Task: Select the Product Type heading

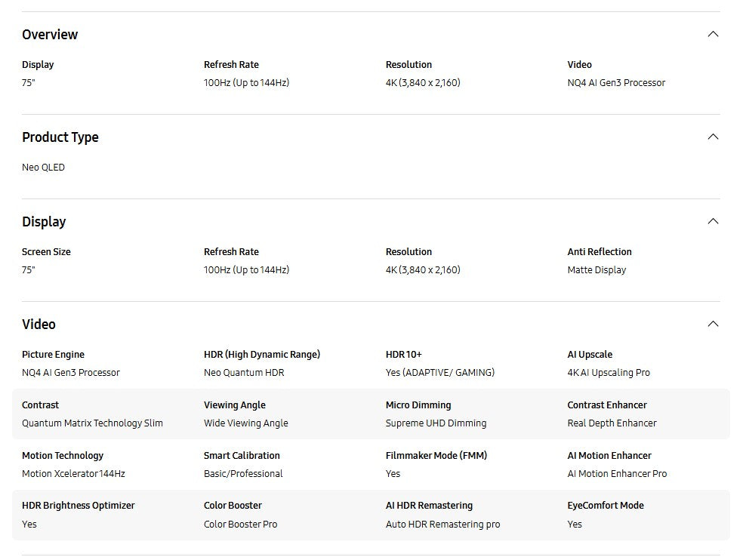Action: coord(60,137)
